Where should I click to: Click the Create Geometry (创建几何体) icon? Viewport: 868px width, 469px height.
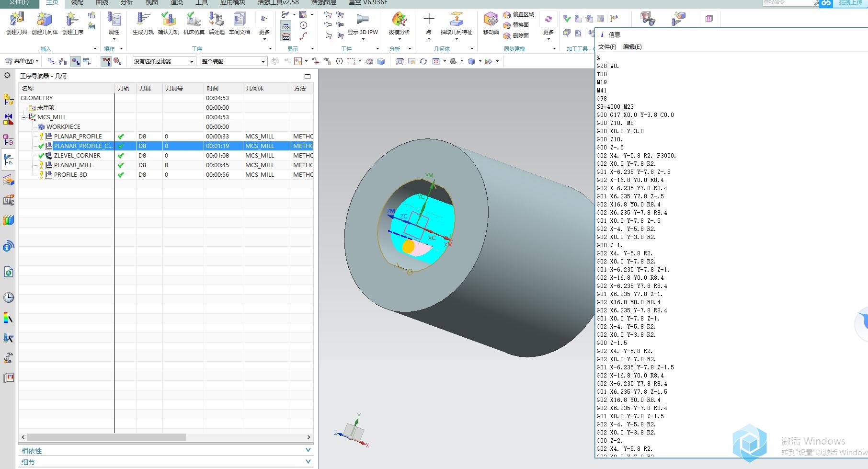[x=45, y=23]
